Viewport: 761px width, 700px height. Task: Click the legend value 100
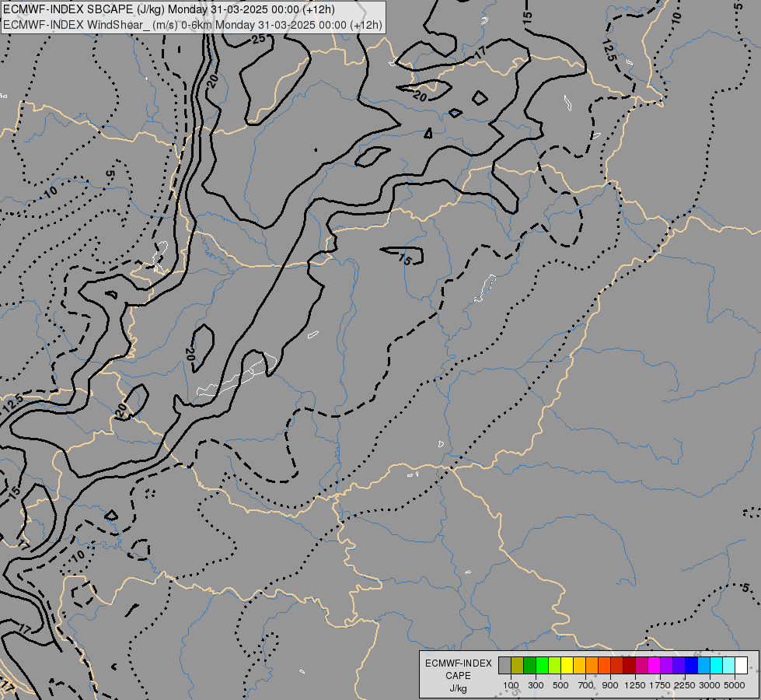(511, 685)
